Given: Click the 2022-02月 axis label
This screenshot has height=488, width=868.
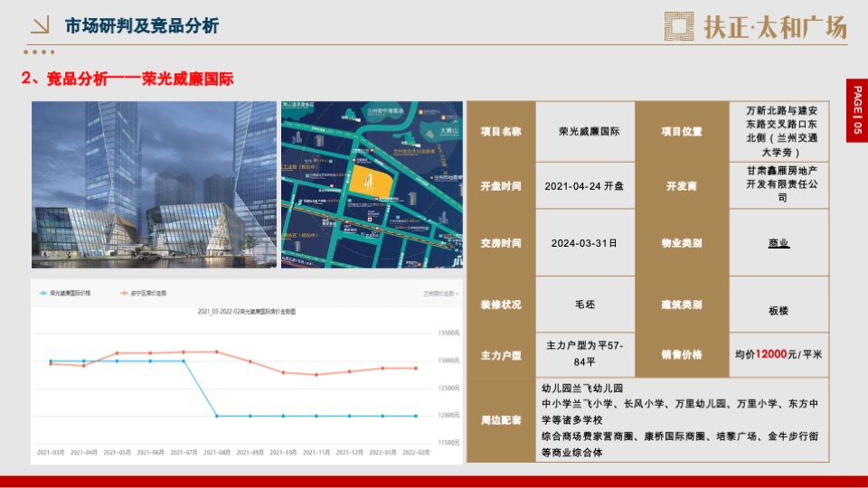Looking at the screenshot, I should pyautogui.click(x=416, y=452).
